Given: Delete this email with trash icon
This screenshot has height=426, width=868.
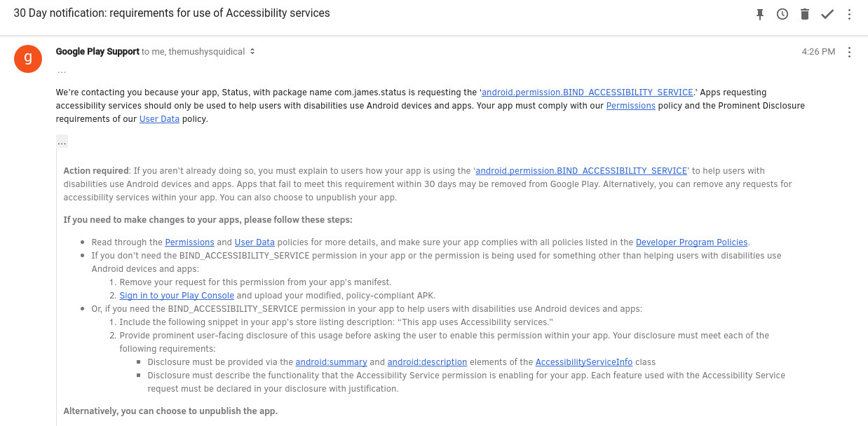Looking at the screenshot, I should coord(805,14).
